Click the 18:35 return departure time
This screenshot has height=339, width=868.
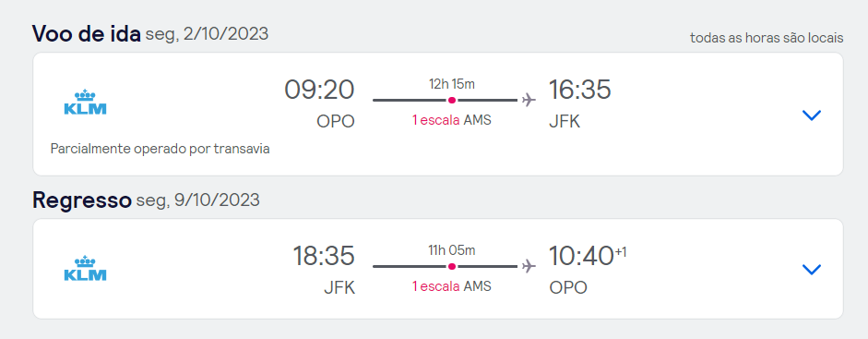pyautogui.click(x=324, y=256)
